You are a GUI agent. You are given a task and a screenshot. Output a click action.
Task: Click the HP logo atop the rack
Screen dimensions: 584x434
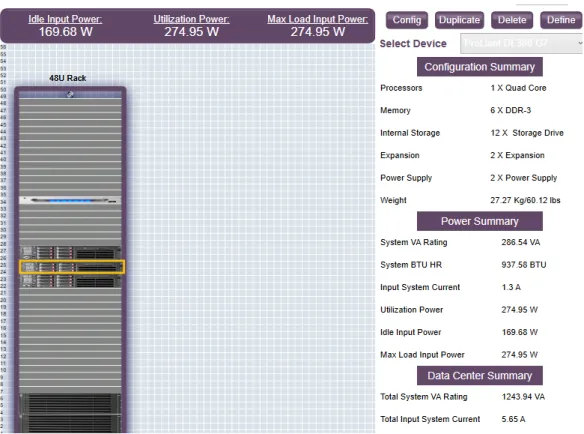pyautogui.click(x=70, y=95)
